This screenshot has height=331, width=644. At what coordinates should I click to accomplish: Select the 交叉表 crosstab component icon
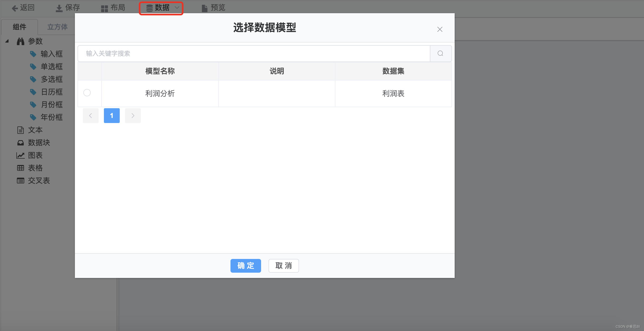click(x=21, y=181)
